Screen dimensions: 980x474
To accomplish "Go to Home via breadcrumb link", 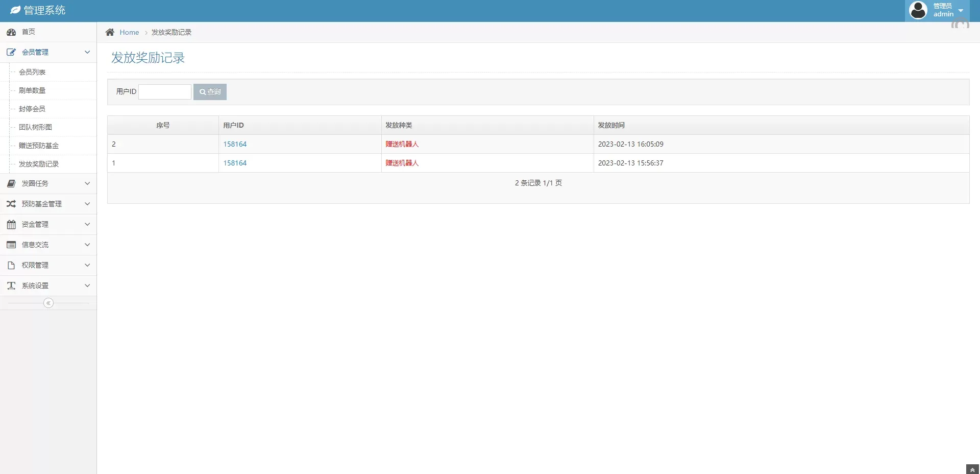I will point(129,32).
